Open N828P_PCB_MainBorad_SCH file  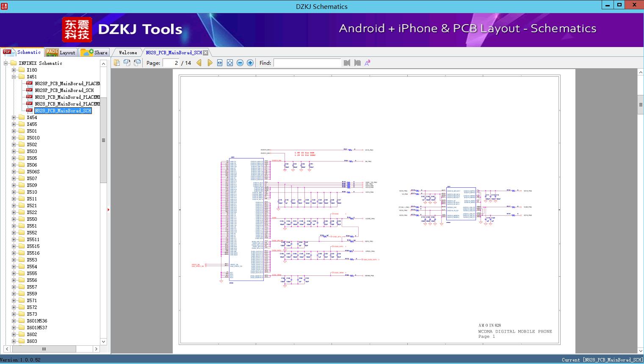coord(64,90)
